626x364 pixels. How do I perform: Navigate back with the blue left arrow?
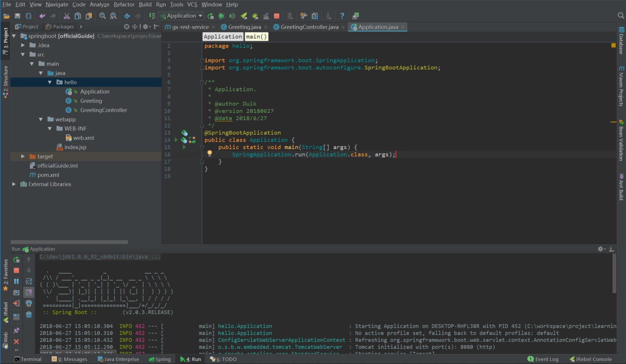pos(127,16)
